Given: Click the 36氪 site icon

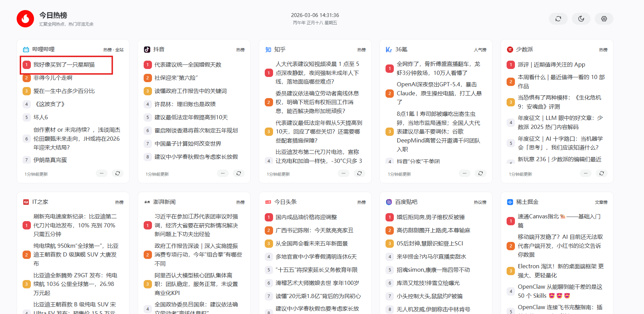Looking at the screenshot, I should 389,49.
